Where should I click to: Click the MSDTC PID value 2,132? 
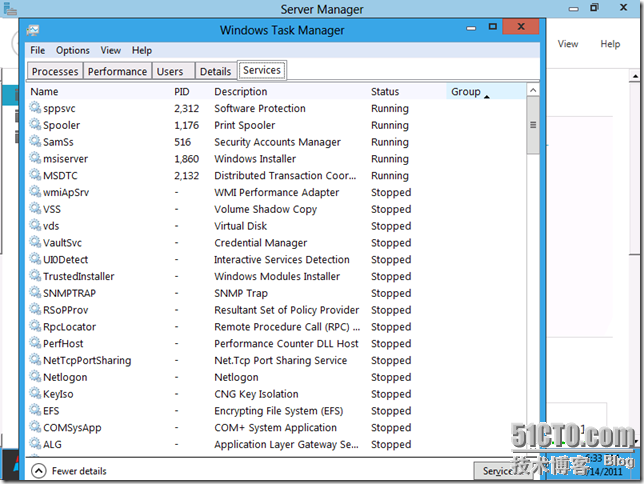186,176
